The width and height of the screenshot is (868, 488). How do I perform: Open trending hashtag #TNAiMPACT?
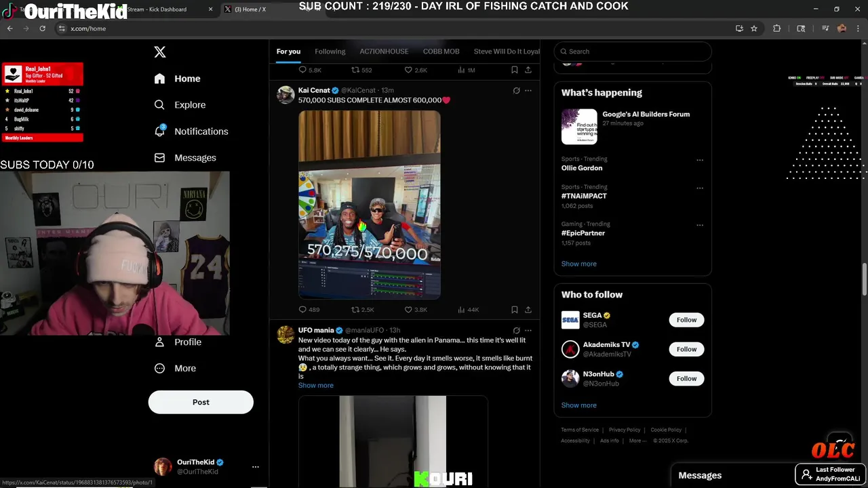[584, 196]
